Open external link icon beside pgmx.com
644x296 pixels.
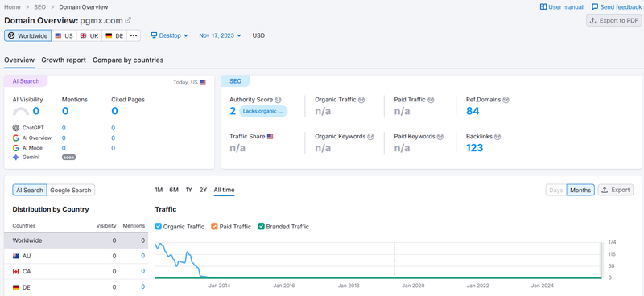coord(128,20)
